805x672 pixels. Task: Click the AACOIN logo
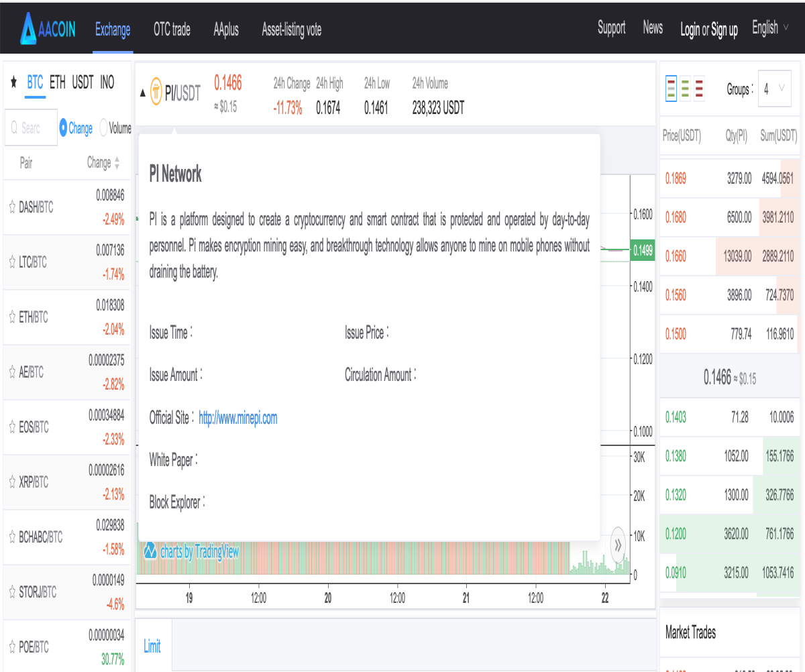point(48,29)
